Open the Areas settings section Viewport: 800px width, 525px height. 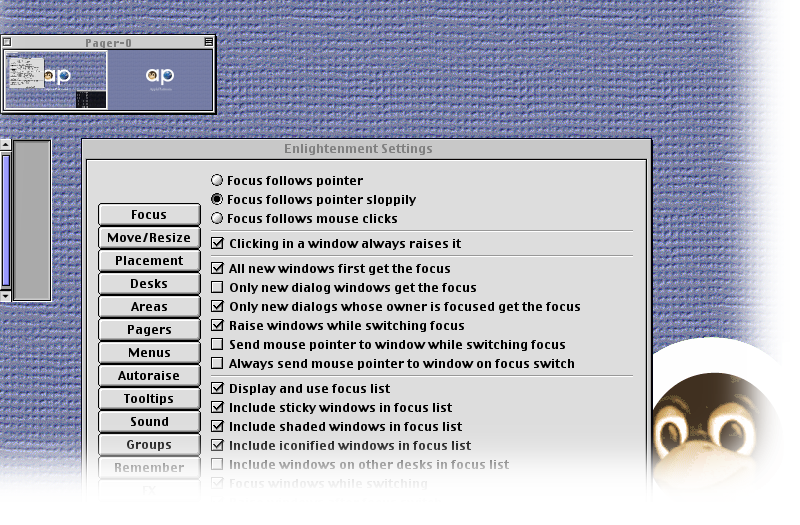pyautogui.click(x=149, y=306)
